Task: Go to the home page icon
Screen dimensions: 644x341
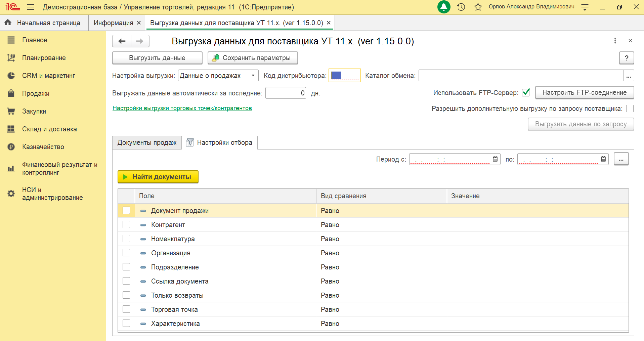Action: tap(8, 23)
